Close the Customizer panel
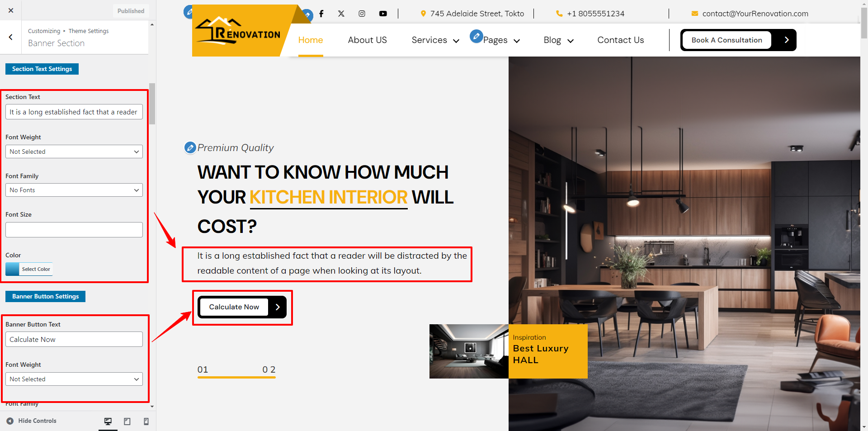Image resolution: width=868 pixels, height=431 pixels. 11,10
